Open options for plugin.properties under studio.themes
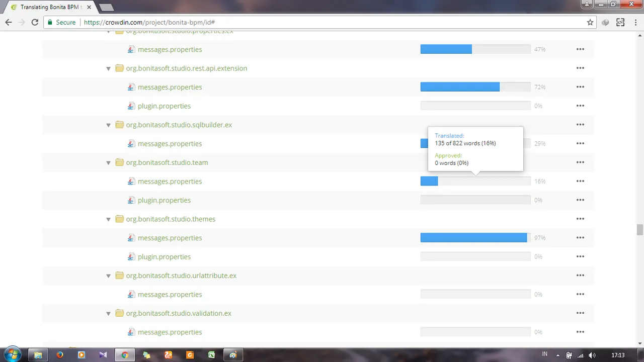644x362 pixels. [x=580, y=256]
